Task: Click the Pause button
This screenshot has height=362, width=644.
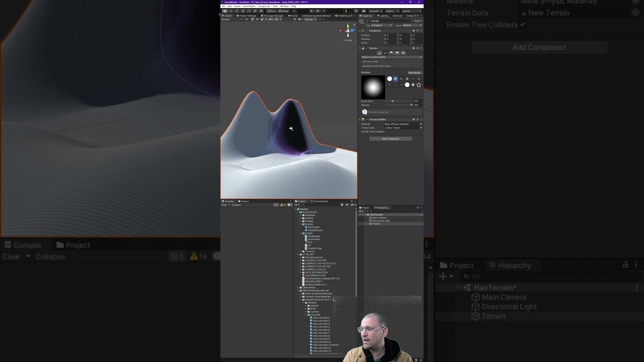Action: (317, 11)
